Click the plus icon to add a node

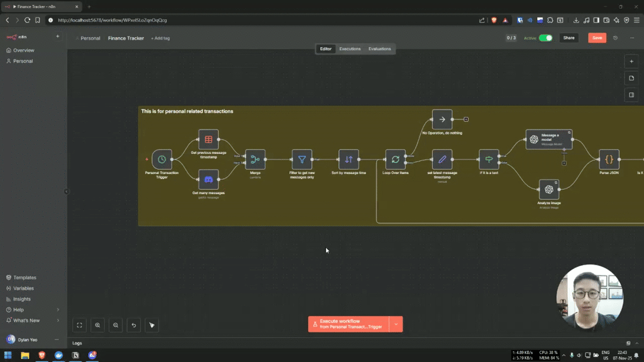point(631,61)
